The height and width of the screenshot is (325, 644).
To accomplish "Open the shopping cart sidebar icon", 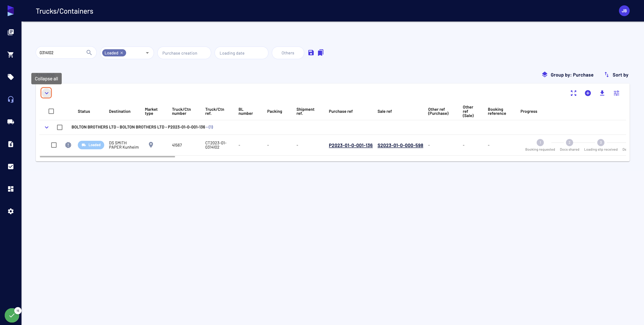I will (11, 55).
